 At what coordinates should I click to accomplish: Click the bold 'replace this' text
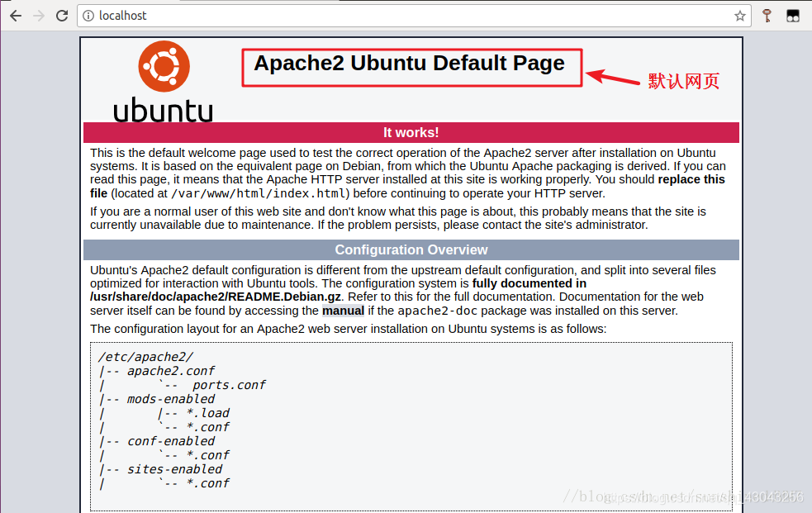691,179
